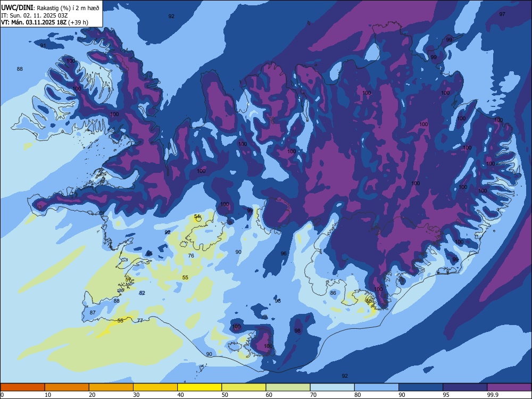This screenshot has width=532, height=399.
Task: Click the 30–40 gold legend swatch
Action: (155, 387)
